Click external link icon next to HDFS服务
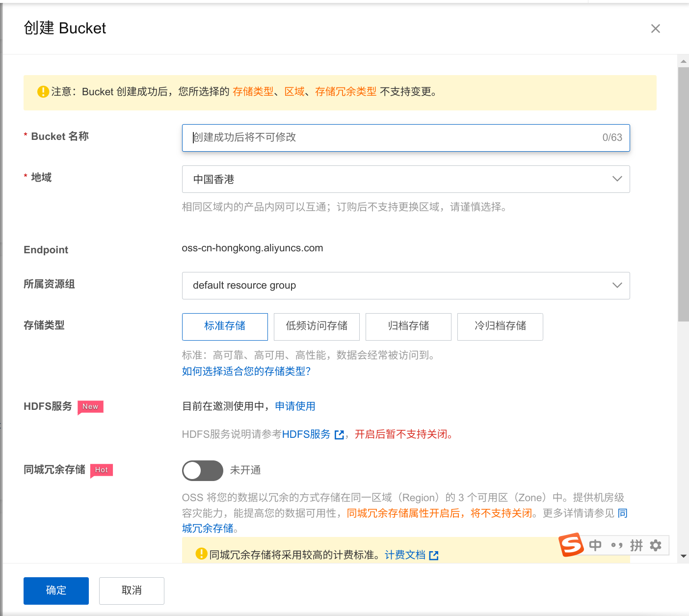Viewport: 689px width, 616px height. [x=339, y=435]
